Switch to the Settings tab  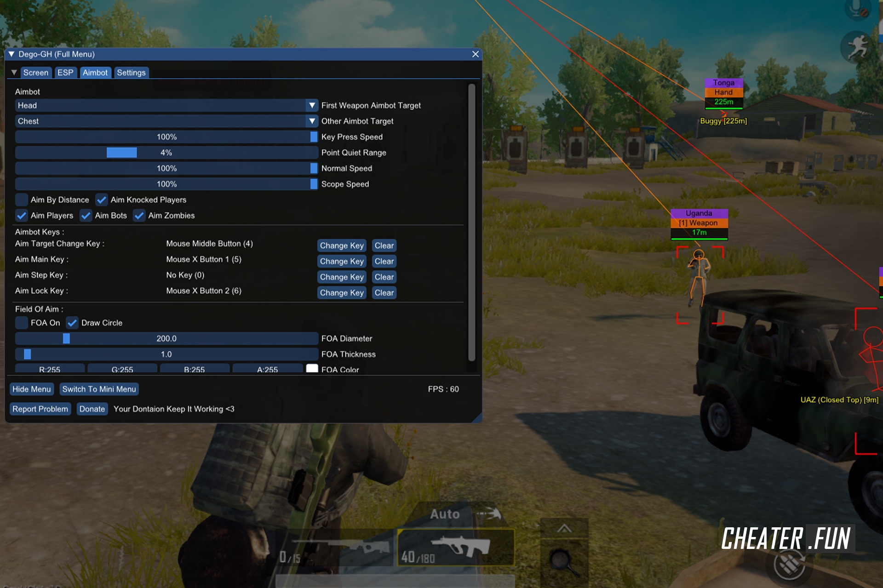(x=130, y=72)
